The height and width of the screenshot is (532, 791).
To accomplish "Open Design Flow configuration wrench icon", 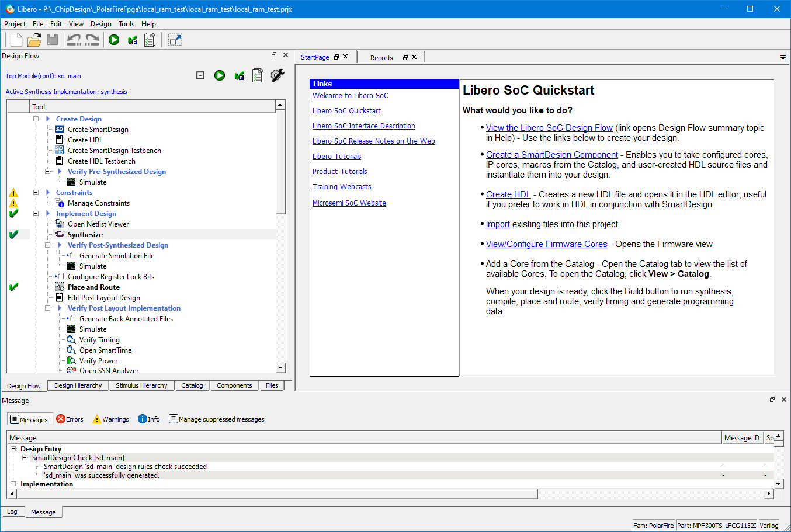I will (x=277, y=75).
